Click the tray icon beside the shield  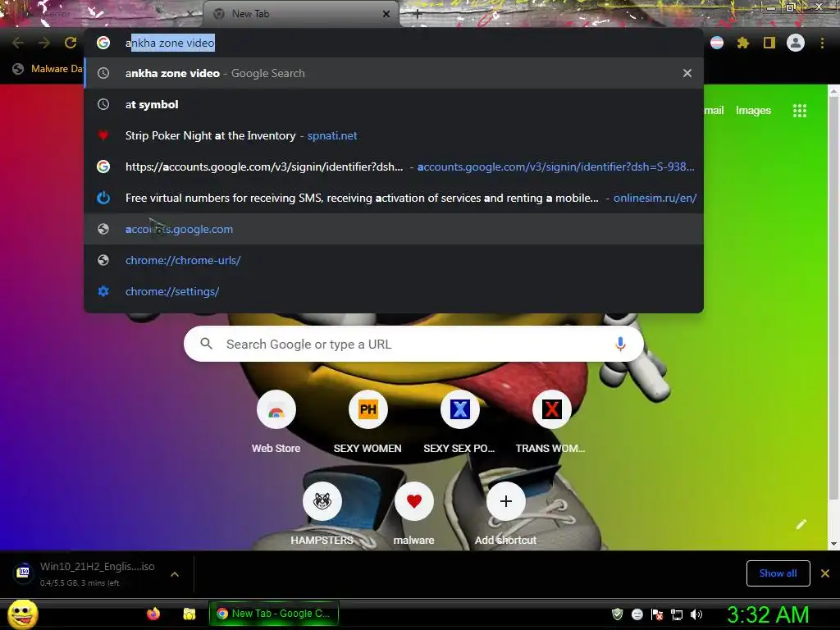click(x=637, y=614)
